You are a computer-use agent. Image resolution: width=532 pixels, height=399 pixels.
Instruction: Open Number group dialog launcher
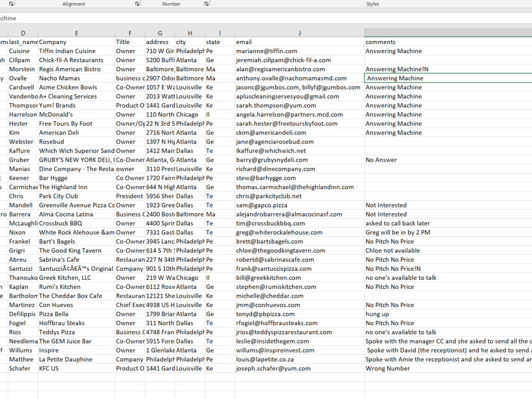coord(206,4)
